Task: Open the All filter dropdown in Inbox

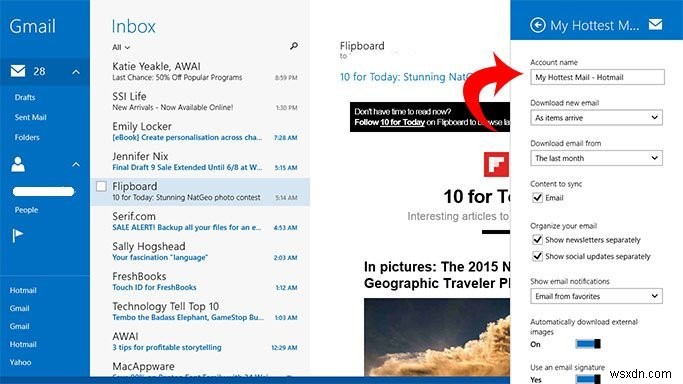Action: coord(121,47)
